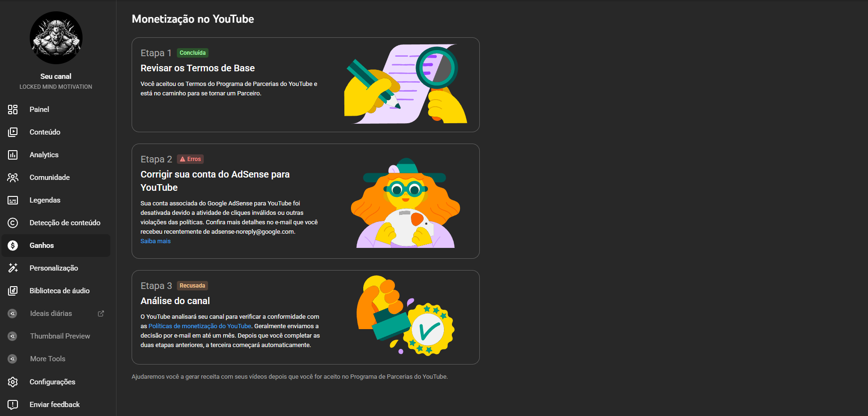Click the Erros status badge
Image resolution: width=868 pixels, height=416 pixels.
190,159
